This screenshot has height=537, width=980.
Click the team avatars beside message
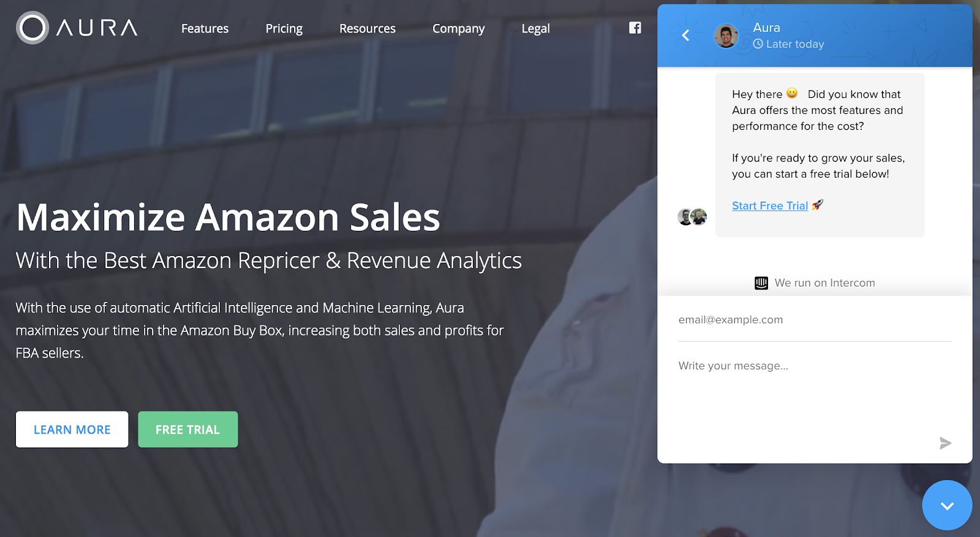click(x=692, y=217)
